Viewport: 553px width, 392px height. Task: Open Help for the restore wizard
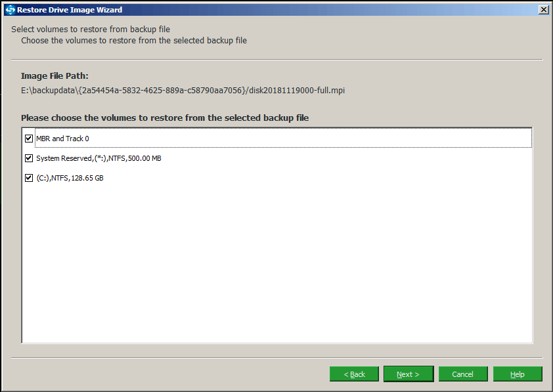point(517,374)
